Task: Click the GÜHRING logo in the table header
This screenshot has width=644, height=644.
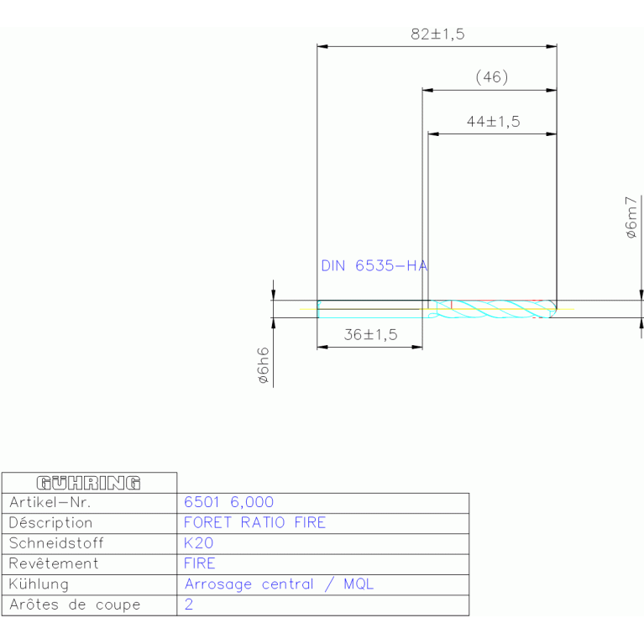Action: click(89, 483)
